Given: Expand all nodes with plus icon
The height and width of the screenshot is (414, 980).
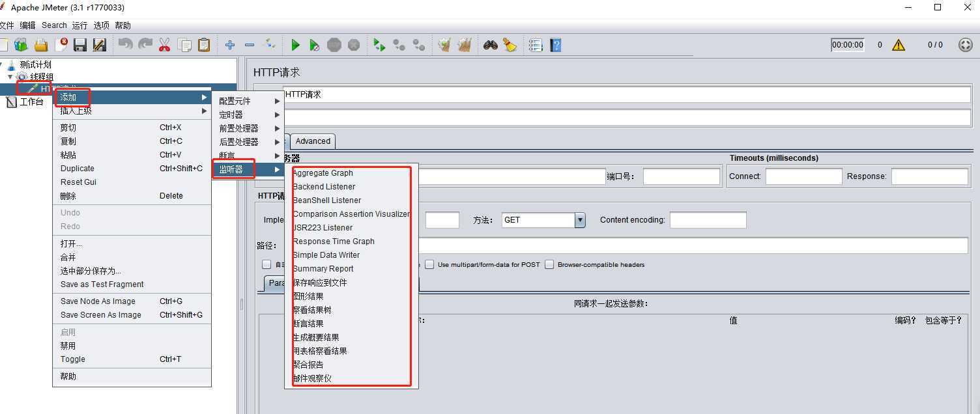Looking at the screenshot, I should (230, 45).
